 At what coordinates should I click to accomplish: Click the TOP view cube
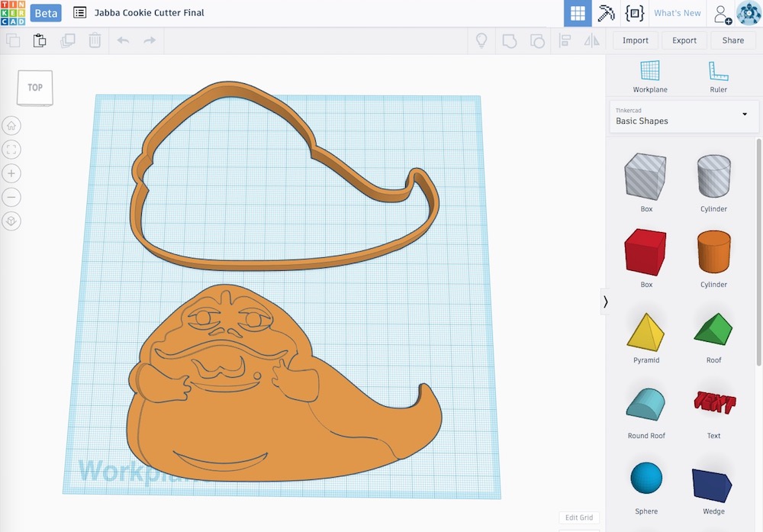point(35,89)
